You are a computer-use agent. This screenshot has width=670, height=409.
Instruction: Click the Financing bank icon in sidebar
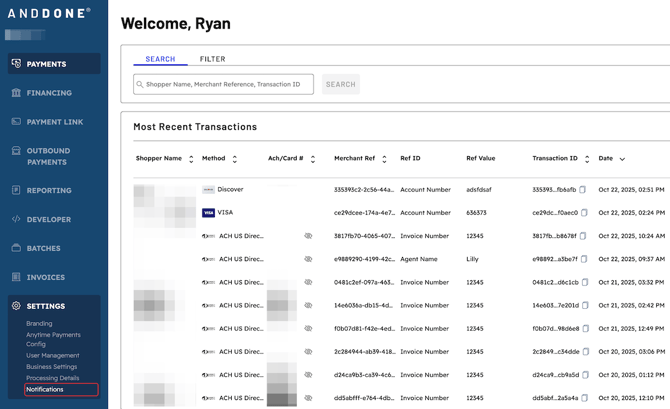click(16, 93)
